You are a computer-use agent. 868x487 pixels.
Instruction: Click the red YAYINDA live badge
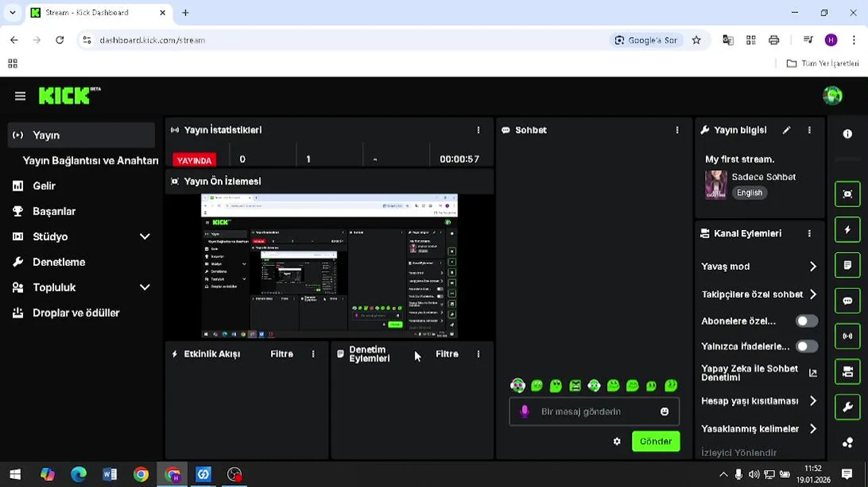pyautogui.click(x=194, y=160)
